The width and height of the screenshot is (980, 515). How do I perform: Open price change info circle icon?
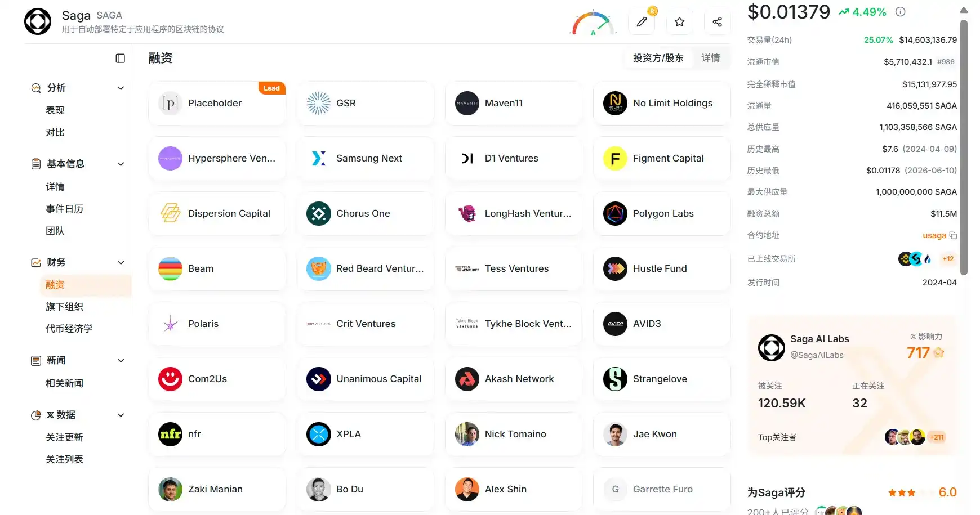pos(901,12)
